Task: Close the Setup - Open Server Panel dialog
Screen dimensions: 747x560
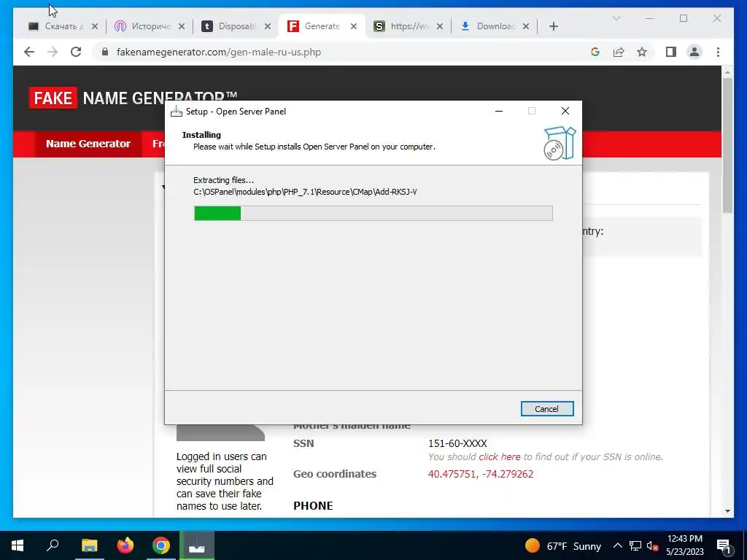Action: tap(565, 111)
